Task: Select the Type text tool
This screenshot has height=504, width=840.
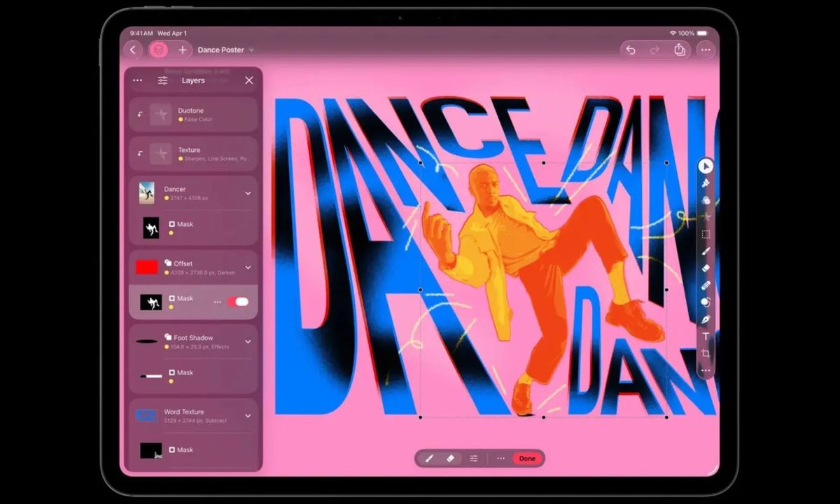Action: pyautogui.click(x=706, y=337)
